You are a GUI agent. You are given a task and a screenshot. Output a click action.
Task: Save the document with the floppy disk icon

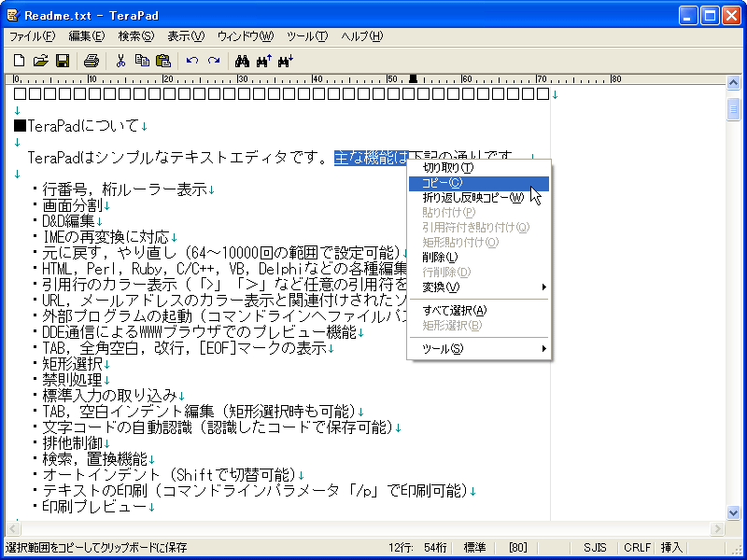click(63, 61)
